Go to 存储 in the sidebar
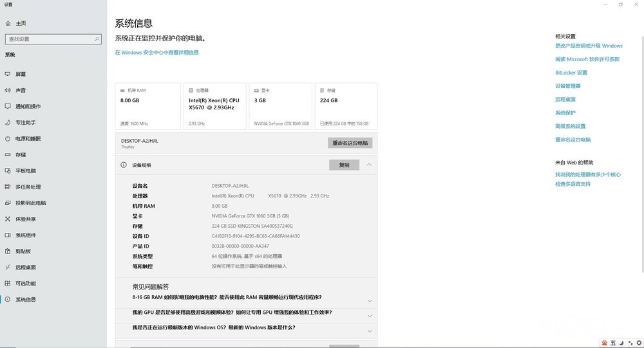Image resolution: width=644 pixels, height=348 pixels. [21, 154]
